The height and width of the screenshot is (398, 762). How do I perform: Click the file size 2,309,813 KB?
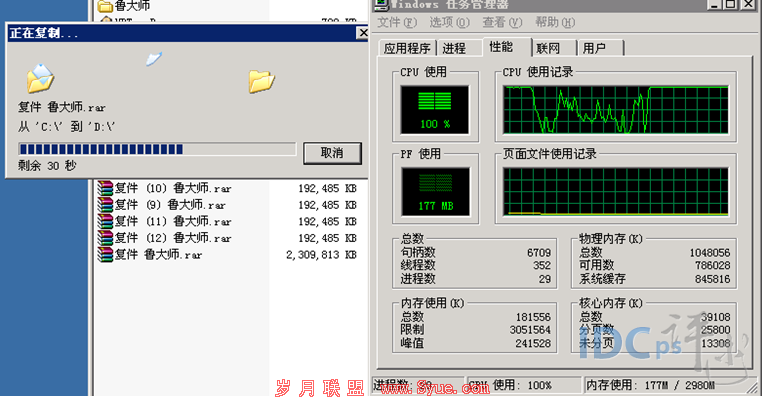pos(321,255)
